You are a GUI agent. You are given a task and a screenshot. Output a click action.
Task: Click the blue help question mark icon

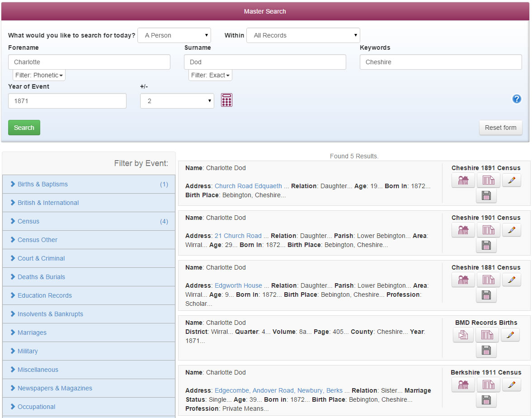click(x=516, y=99)
